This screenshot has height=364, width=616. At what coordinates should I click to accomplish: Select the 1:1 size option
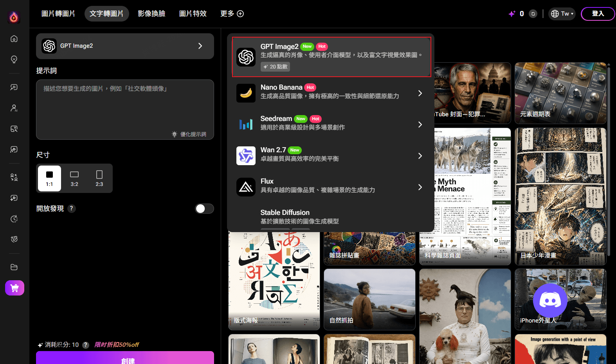click(x=49, y=178)
